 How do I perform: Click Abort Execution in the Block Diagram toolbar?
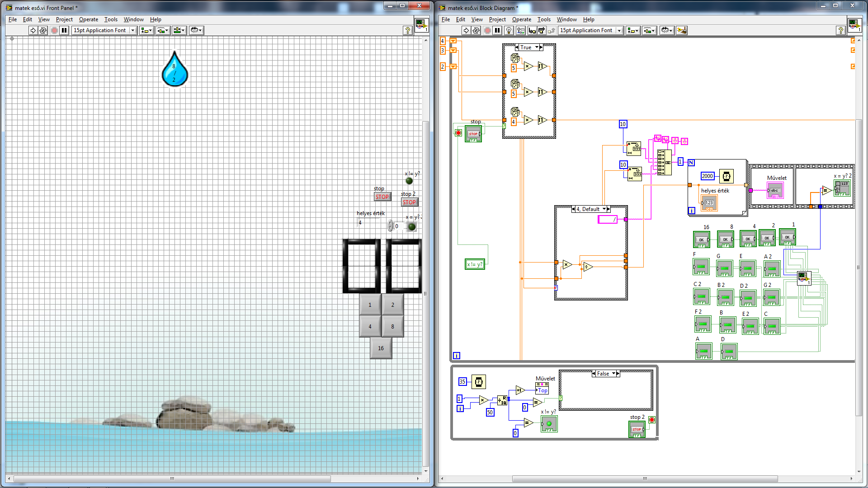487,30
